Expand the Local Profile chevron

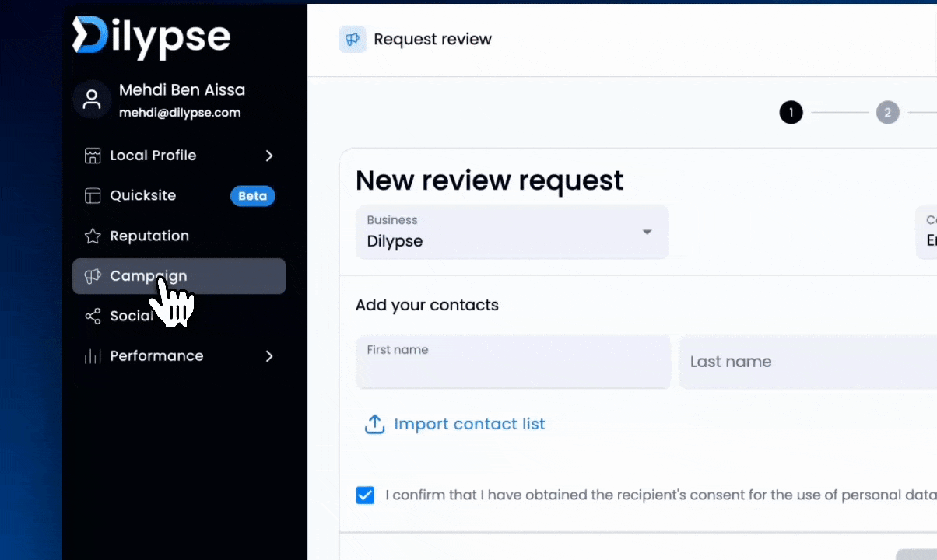click(x=269, y=156)
